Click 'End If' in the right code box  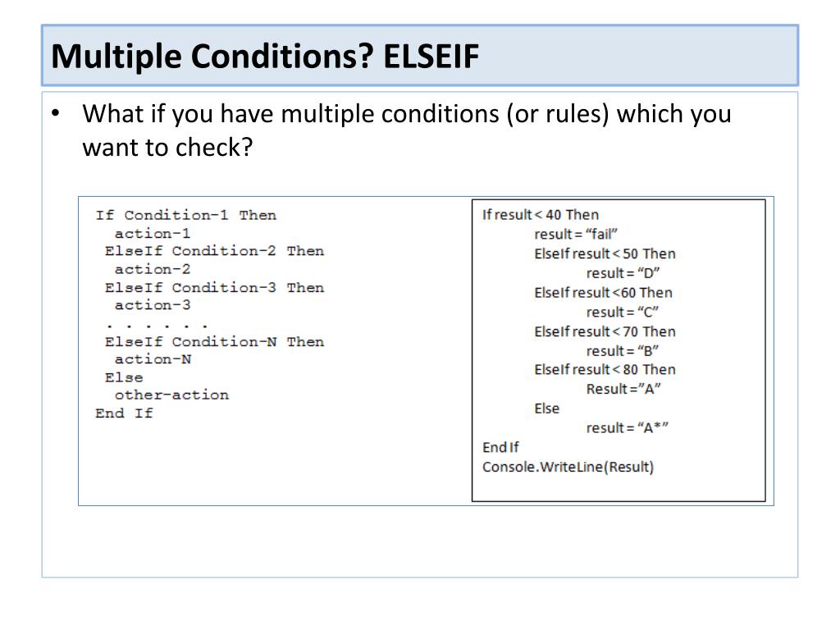tap(500, 447)
